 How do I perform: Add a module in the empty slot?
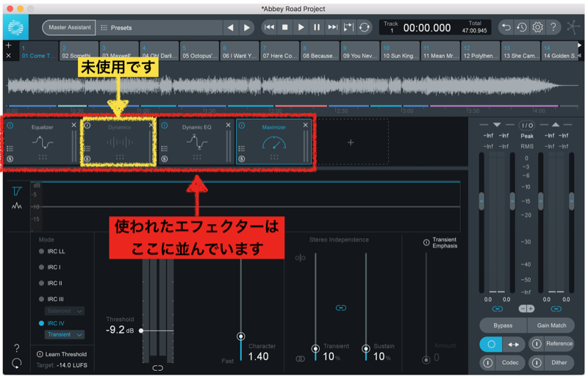pyautogui.click(x=351, y=142)
